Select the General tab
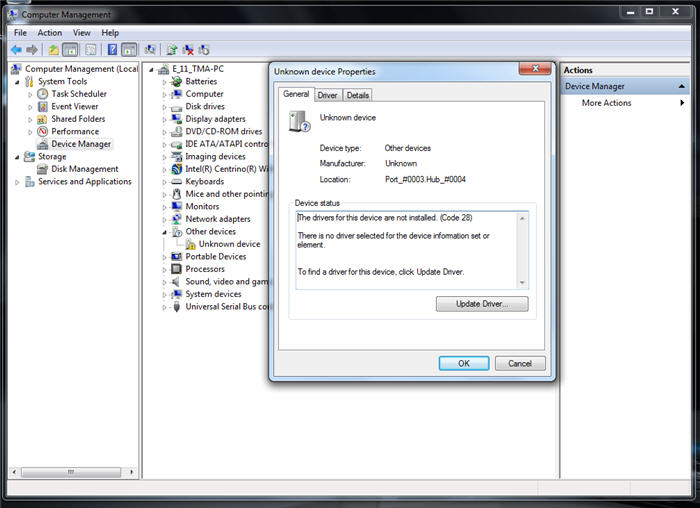 (x=296, y=94)
